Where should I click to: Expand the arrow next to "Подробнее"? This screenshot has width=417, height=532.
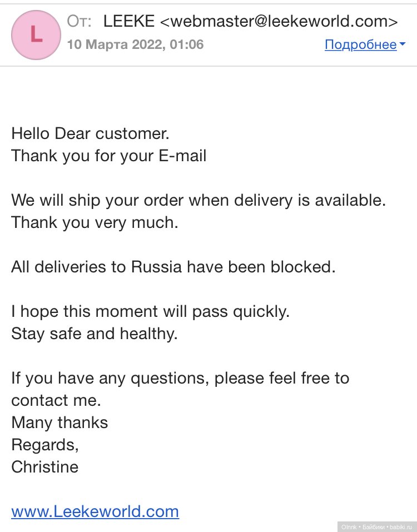tap(401, 44)
